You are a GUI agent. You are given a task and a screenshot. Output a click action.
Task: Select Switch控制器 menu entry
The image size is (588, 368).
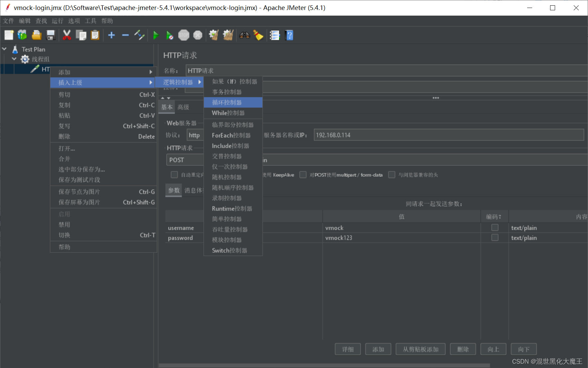coord(233,250)
